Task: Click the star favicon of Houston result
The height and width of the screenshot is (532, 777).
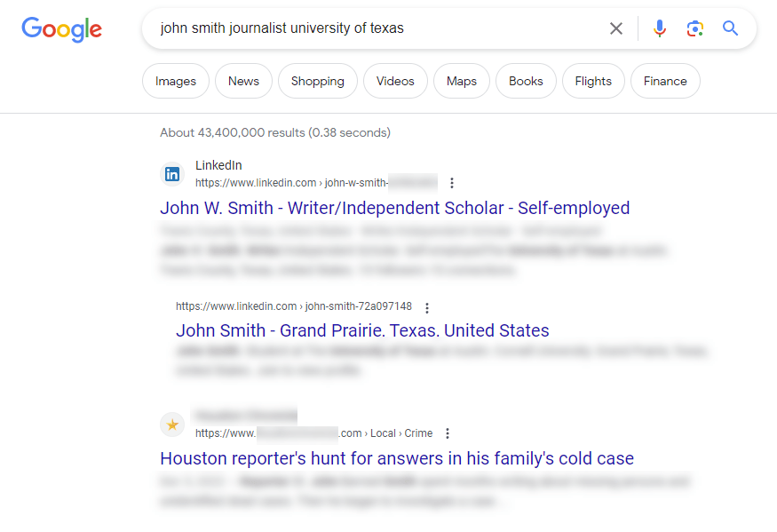Action: 172,425
